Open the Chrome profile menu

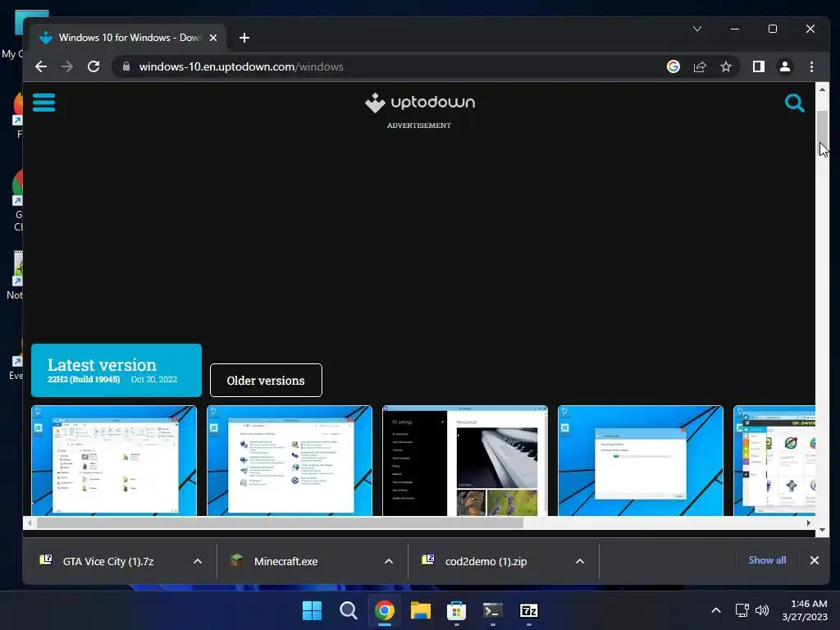(785, 66)
